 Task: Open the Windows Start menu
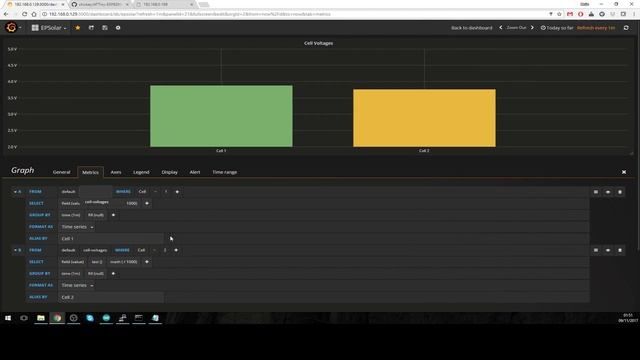point(8,318)
